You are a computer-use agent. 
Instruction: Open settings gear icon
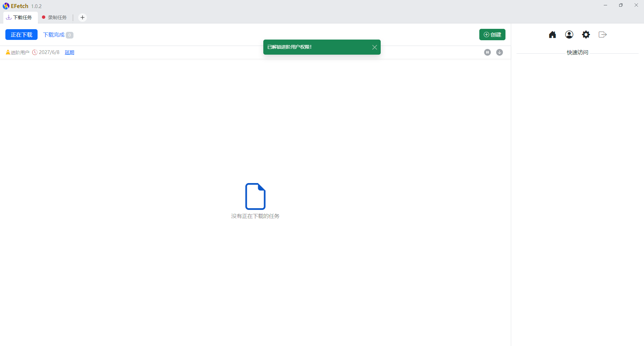(x=586, y=35)
